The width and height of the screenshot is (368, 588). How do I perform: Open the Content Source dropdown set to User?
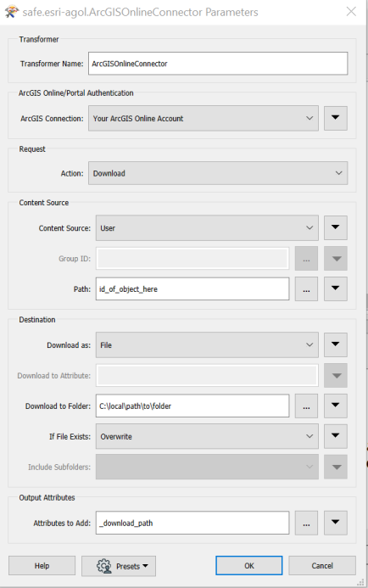(207, 228)
